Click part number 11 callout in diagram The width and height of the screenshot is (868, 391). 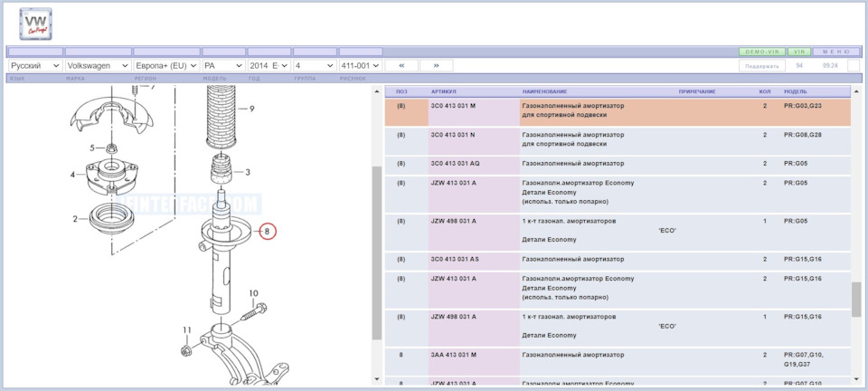[187, 330]
